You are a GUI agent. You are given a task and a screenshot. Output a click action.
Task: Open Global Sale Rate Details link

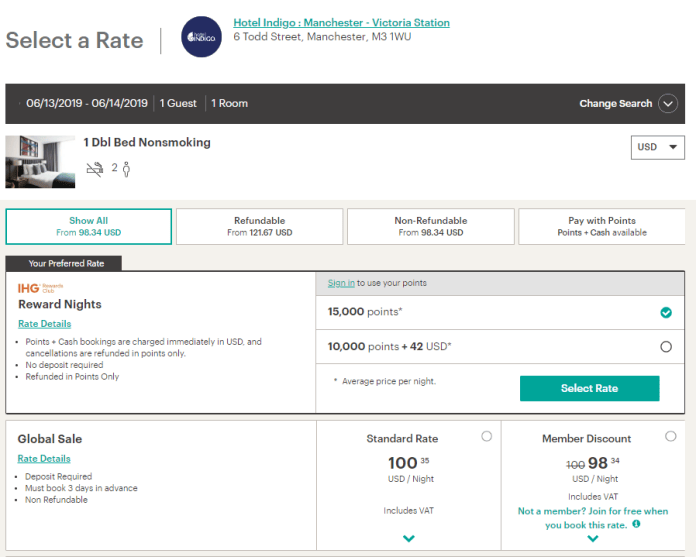(44, 459)
